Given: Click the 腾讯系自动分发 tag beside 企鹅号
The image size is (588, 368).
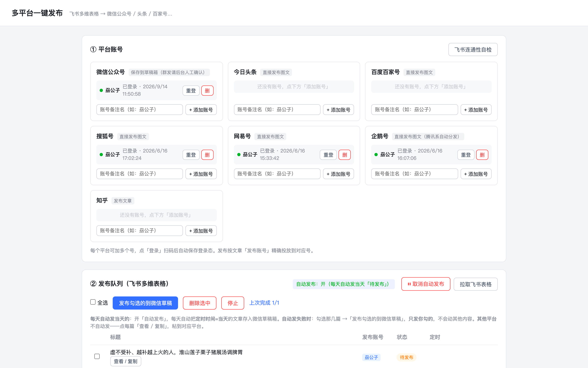Looking at the screenshot, I should (428, 137).
